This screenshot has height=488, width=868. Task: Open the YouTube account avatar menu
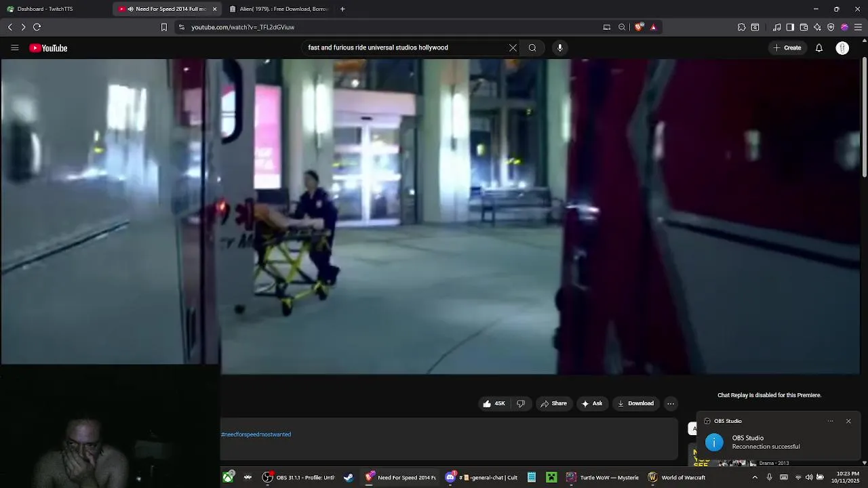pyautogui.click(x=842, y=48)
